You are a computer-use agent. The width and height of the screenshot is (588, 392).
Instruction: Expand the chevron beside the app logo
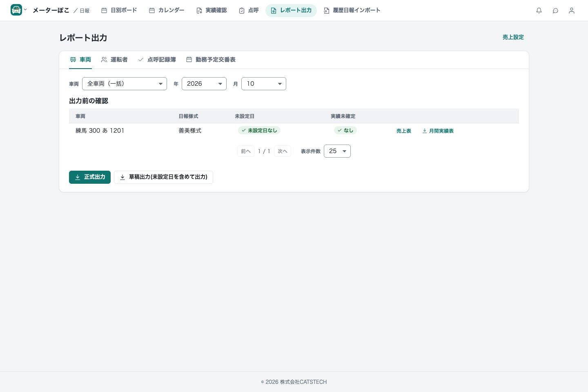[x=25, y=10]
